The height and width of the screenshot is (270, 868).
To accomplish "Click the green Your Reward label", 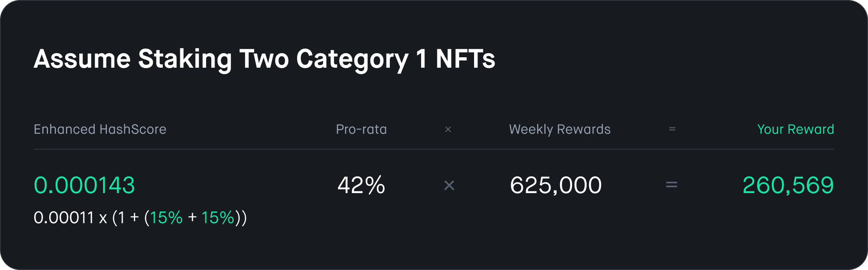I will (796, 129).
